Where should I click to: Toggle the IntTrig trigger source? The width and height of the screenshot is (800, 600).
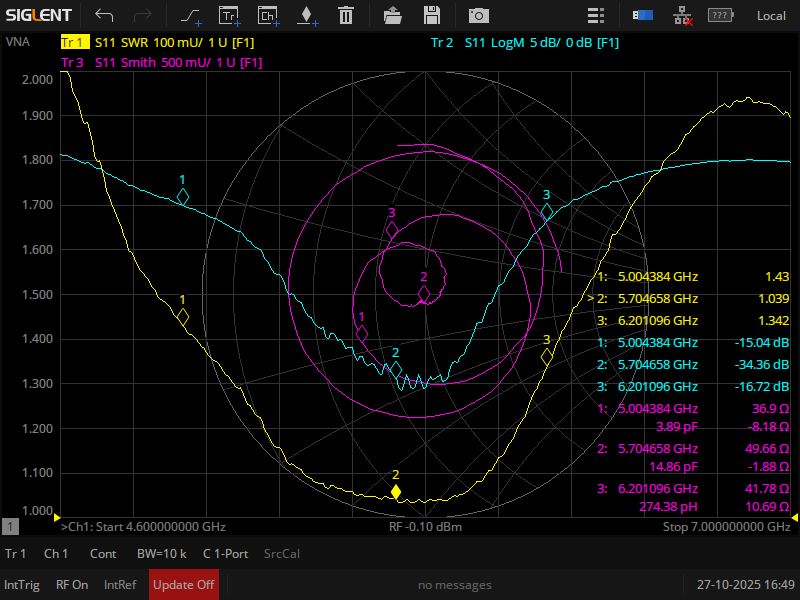(22, 585)
